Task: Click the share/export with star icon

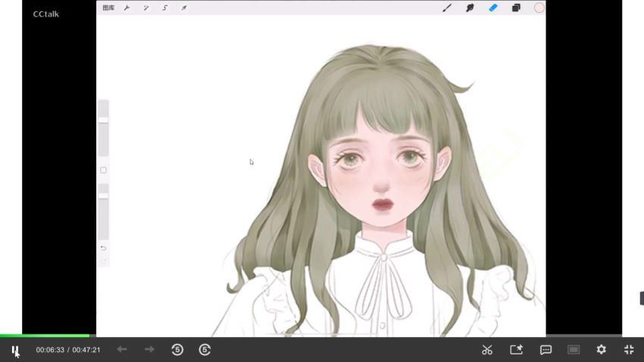Action: click(x=516, y=350)
